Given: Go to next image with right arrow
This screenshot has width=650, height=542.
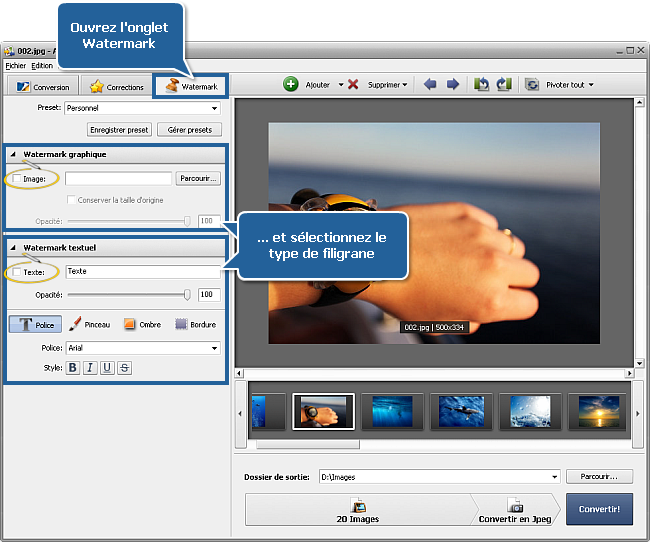Looking at the screenshot, I should point(452,85).
